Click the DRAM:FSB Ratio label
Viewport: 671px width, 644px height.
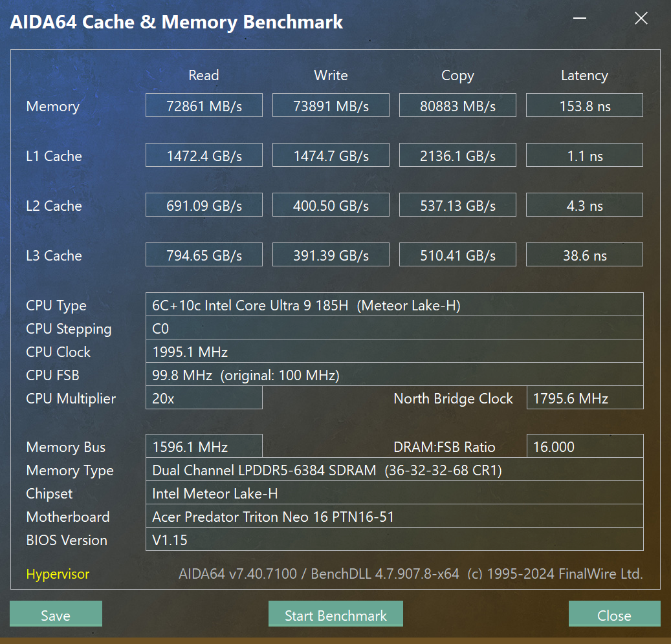pos(444,447)
